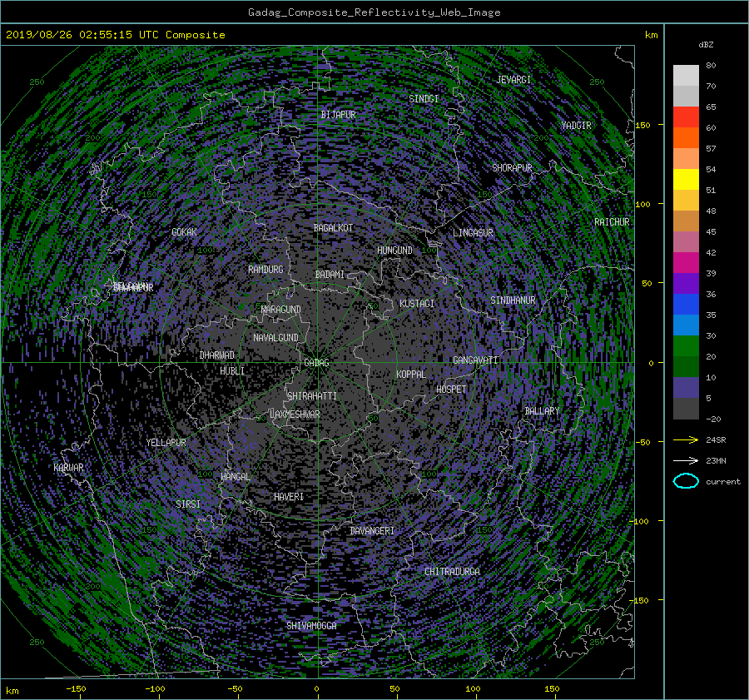The image size is (749, 700).
Task: Click the green 30 dBZ legend swatch
Action: tap(686, 346)
